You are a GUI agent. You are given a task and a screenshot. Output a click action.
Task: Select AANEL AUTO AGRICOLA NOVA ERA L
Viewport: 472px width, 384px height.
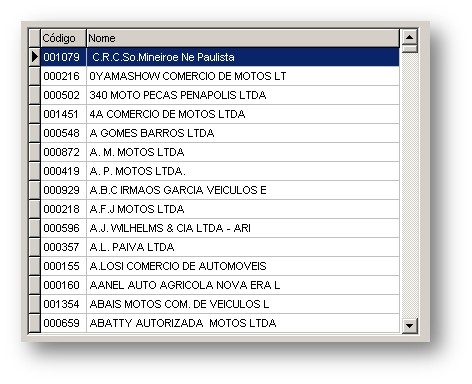[220, 285]
